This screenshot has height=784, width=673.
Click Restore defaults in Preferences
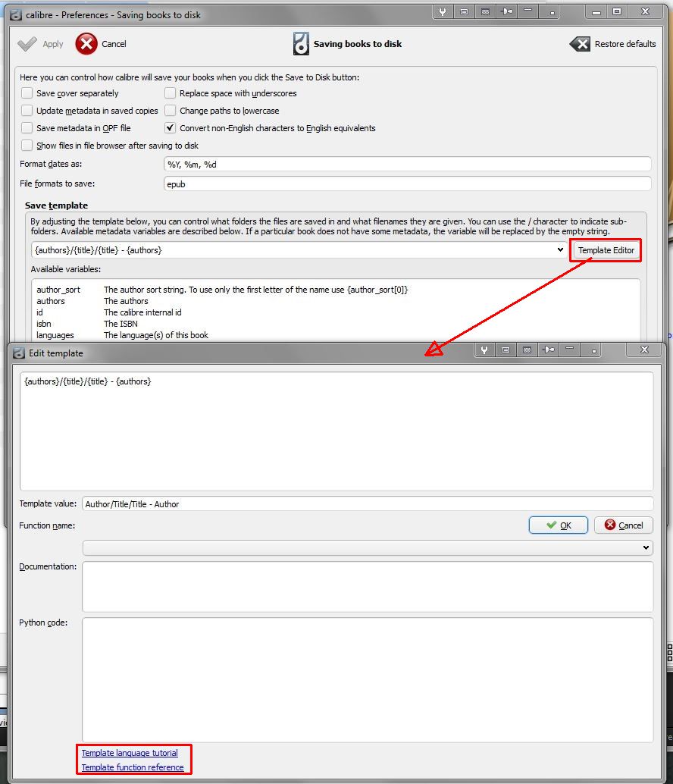click(x=613, y=44)
